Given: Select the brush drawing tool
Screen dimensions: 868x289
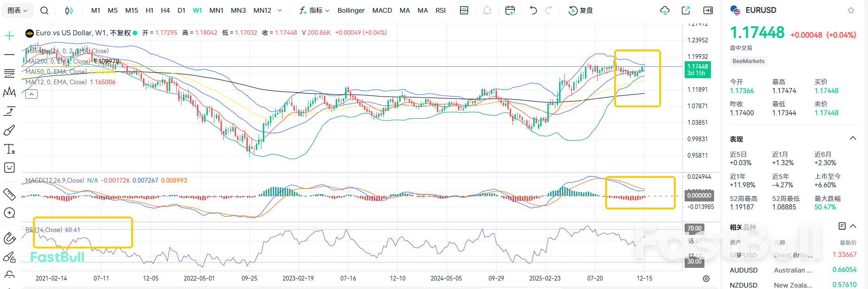Looking at the screenshot, I should 9,130.
